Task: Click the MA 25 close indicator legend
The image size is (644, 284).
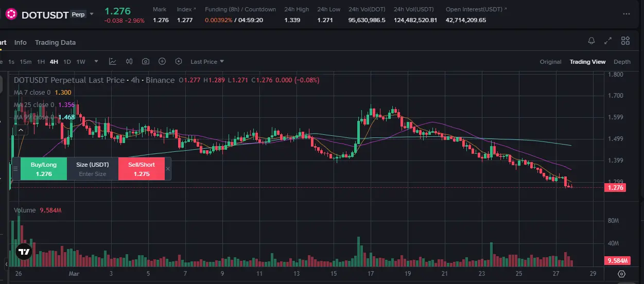Action: 44,105
